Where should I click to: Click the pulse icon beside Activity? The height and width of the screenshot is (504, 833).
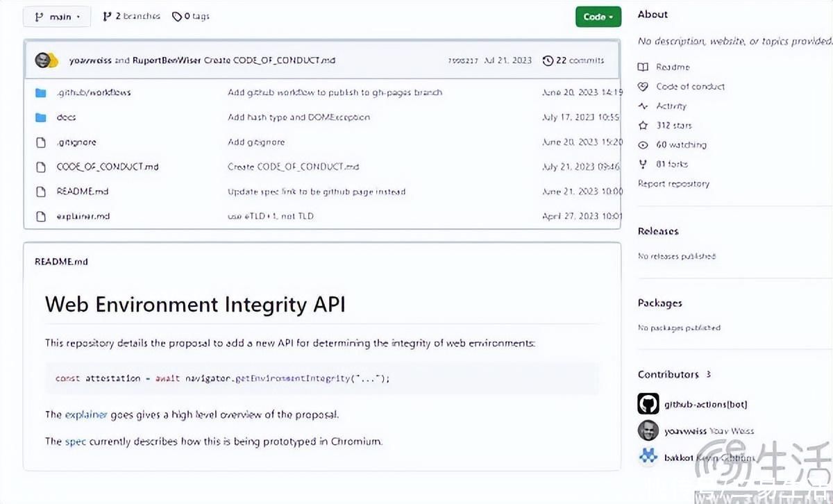[x=643, y=106]
